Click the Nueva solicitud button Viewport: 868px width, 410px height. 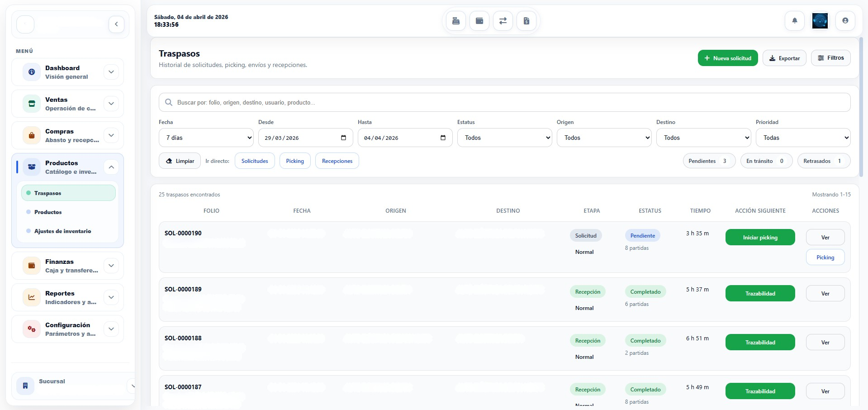(727, 58)
